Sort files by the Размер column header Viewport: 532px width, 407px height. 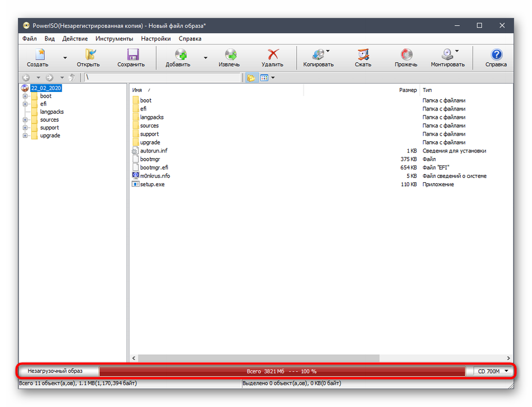pyautogui.click(x=407, y=90)
